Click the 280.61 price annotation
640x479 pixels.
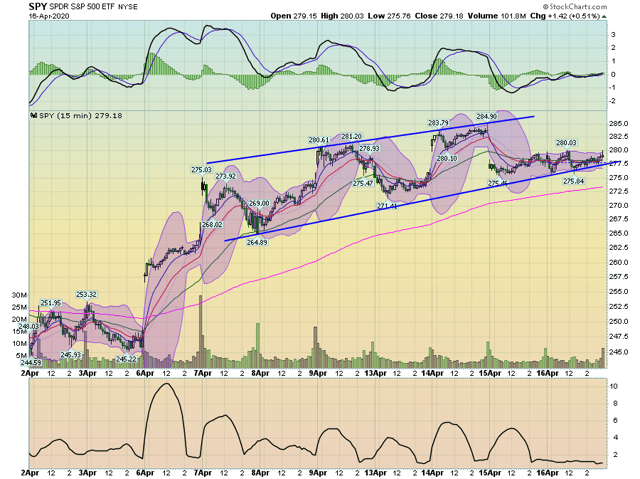(x=319, y=140)
